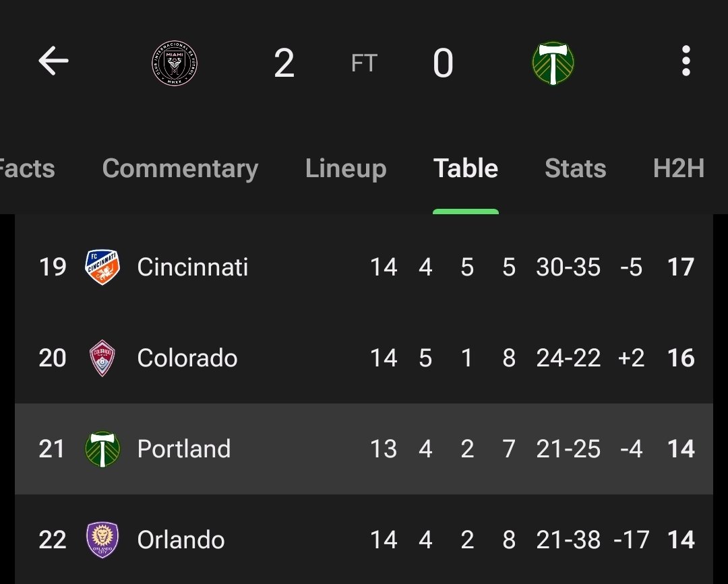Select the Orlando City logo in table

pos(102,540)
